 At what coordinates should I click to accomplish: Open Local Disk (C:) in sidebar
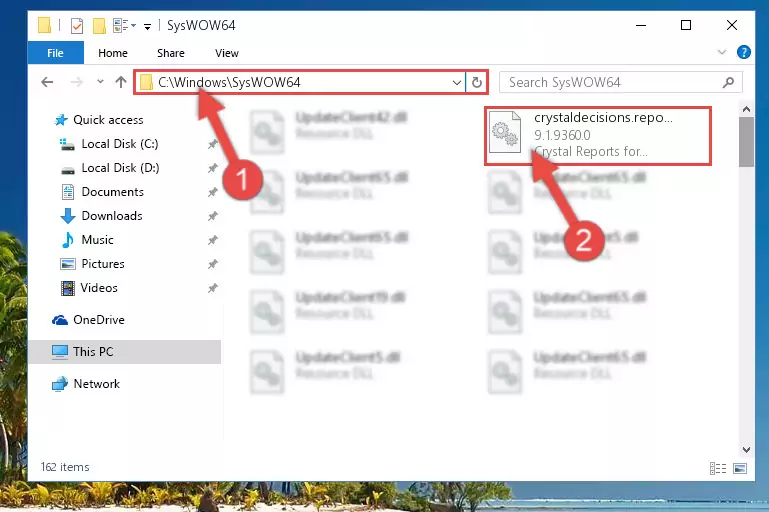[120, 144]
